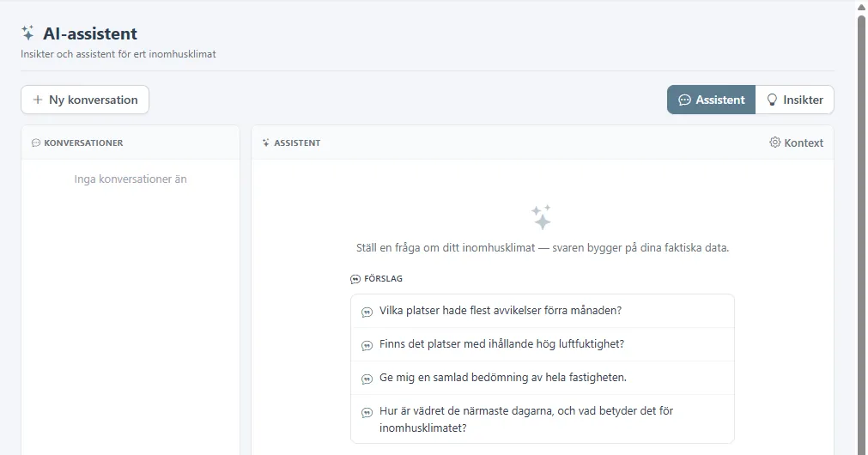The image size is (868, 455).
Task: Switch to the Assistent tab
Action: tap(712, 100)
